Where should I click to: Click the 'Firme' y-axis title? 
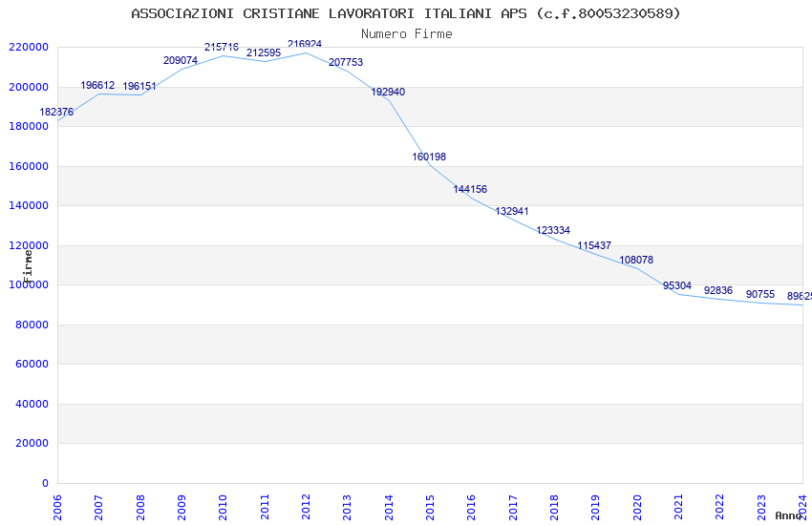pos(28,266)
